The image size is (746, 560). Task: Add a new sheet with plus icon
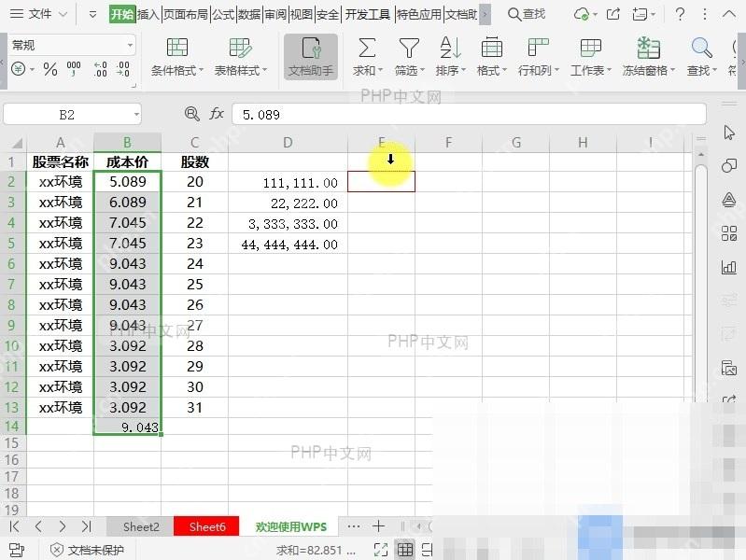pos(379,525)
